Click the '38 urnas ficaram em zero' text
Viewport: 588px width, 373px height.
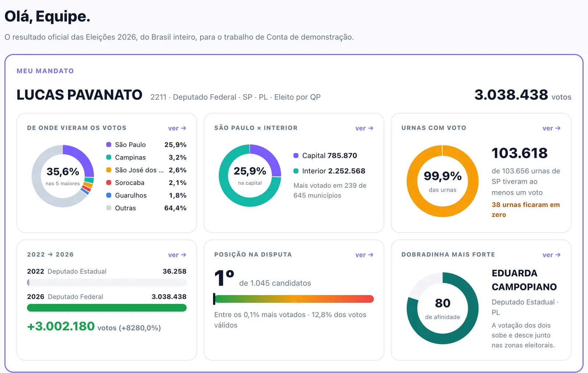point(526,210)
